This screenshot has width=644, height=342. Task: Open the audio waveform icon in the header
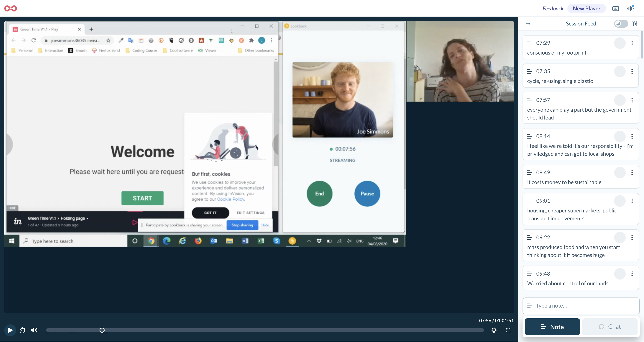(630, 8)
